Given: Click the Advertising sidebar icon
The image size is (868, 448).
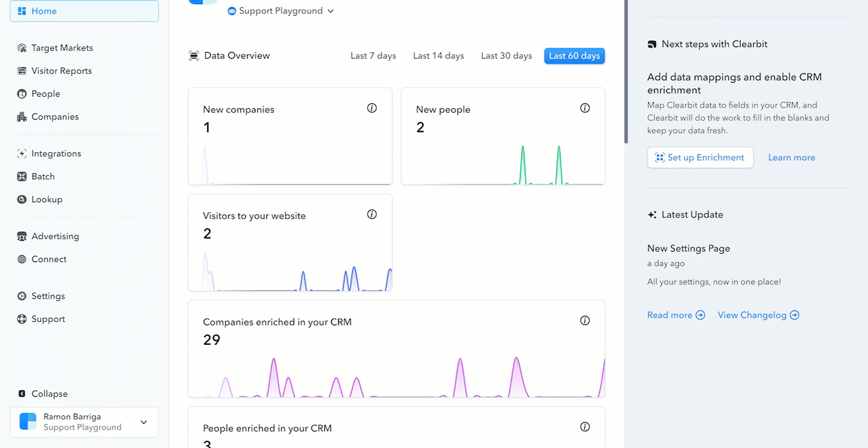Looking at the screenshot, I should pos(22,236).
